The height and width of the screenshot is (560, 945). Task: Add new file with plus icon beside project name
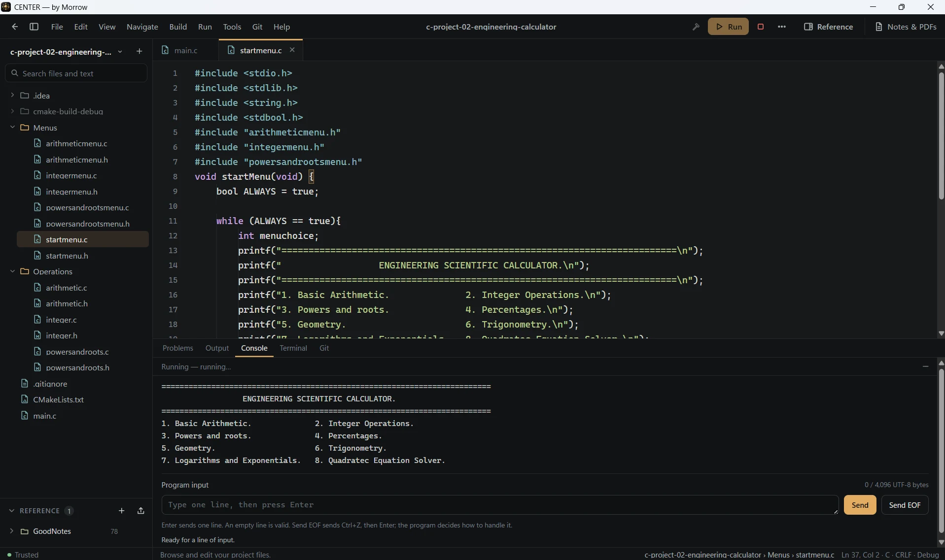coord(139,51)
